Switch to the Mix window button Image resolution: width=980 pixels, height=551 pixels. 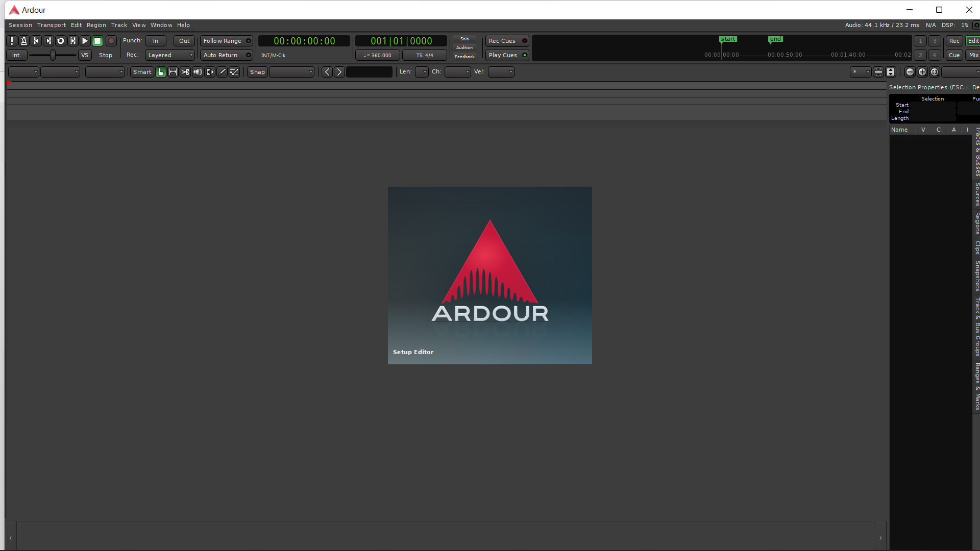973,55
